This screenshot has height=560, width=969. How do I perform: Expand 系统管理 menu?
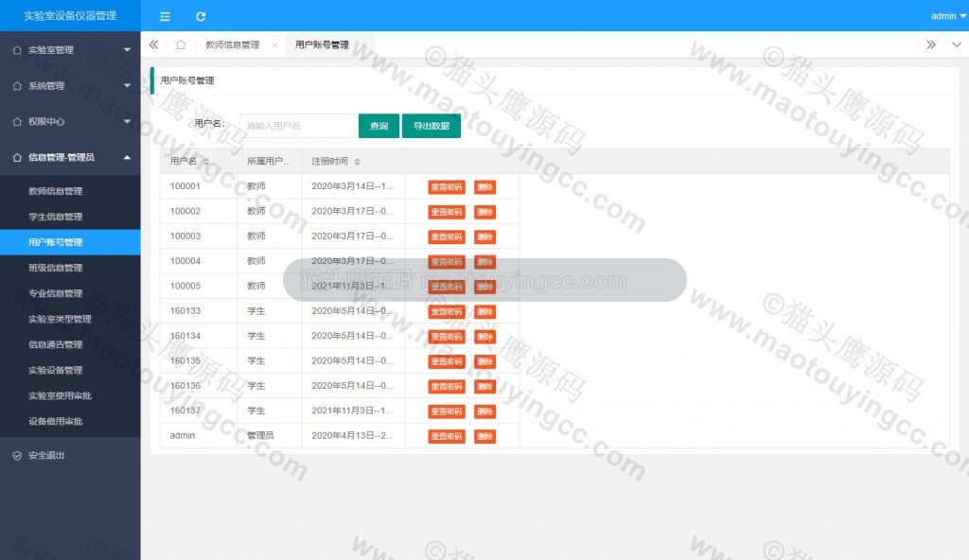[x=70, y=85]
